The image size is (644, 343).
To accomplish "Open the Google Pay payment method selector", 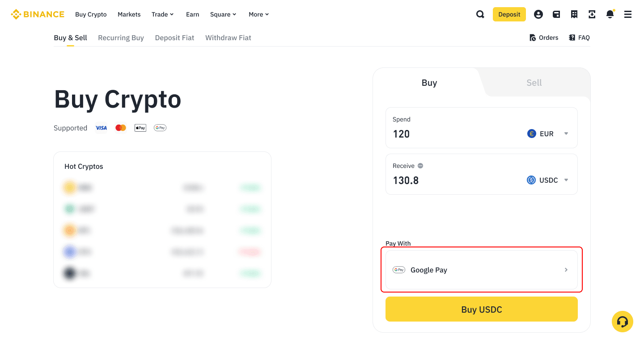I will coord(481,270).
